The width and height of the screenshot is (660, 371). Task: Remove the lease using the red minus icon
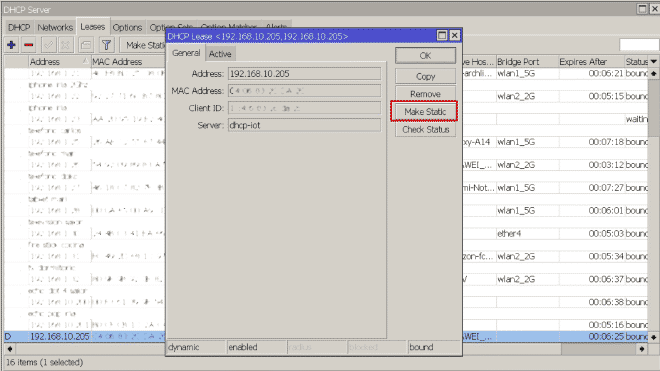point(29,45)
